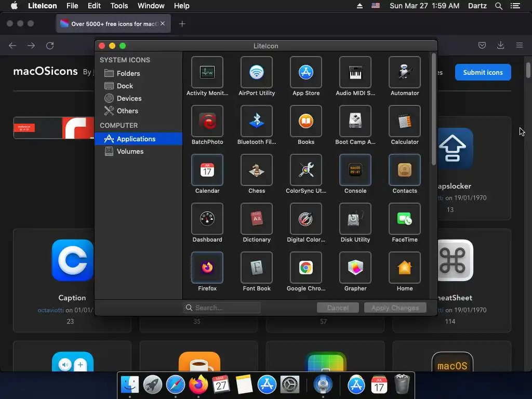This screenshot has height=399, width=532.
Task: Go forward in the browser
Action: point(31,46)
